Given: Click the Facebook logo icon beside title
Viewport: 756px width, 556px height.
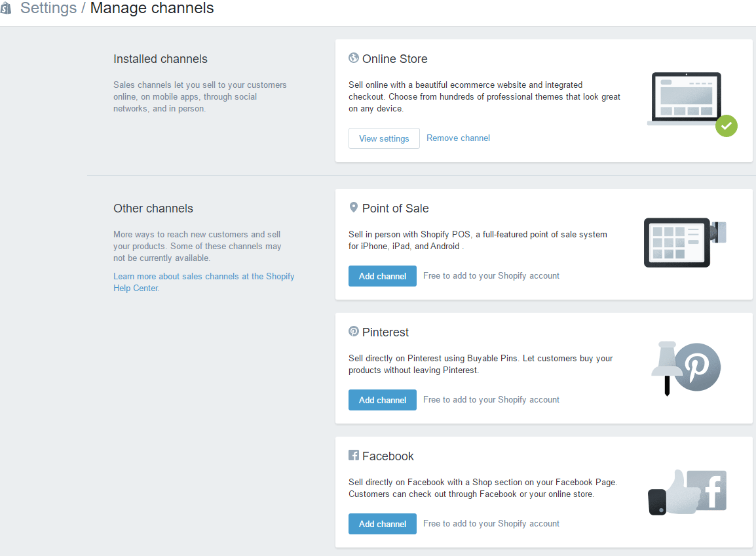Looking at the screenshot, I should pyautogui.click(x=353, y=455).
